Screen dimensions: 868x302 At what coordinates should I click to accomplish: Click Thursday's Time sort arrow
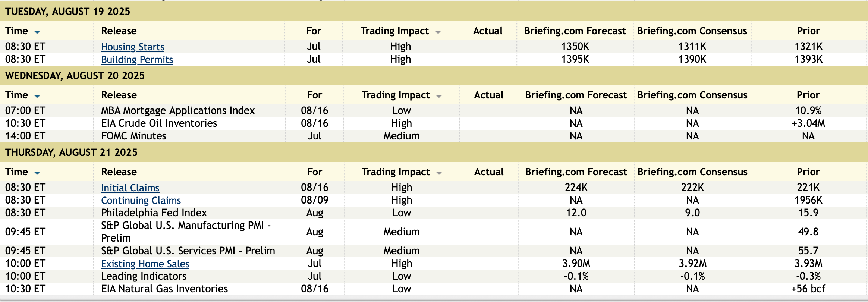pyautogui.click(x=37, y=173)
